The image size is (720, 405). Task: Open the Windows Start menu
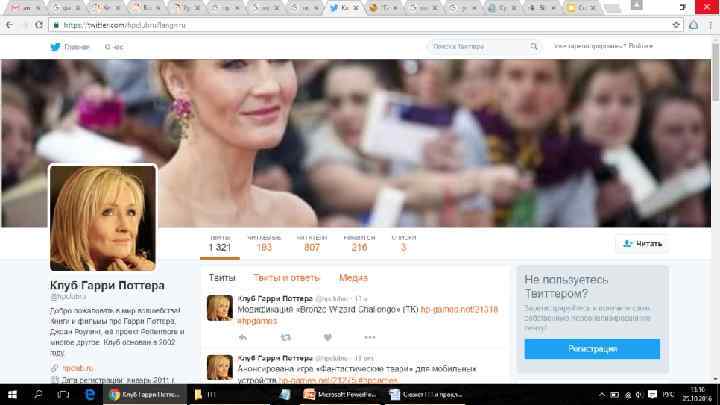click(x=12, y=395)
